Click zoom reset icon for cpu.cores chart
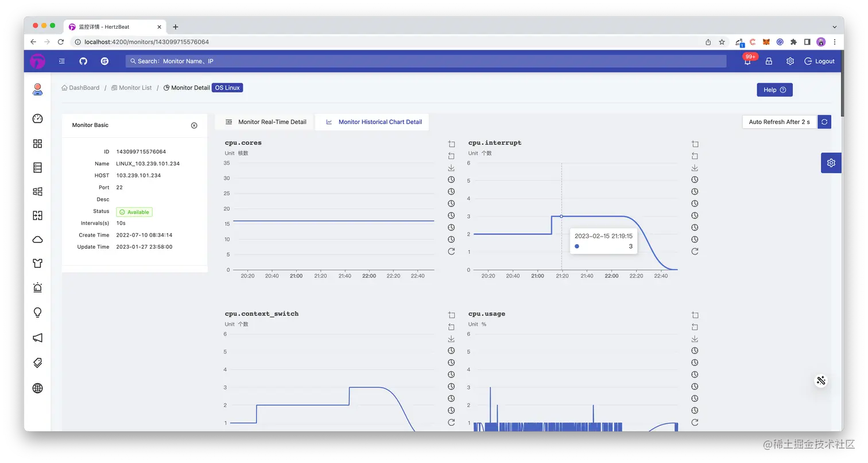The image size is (868, 463). coord(451,156)
